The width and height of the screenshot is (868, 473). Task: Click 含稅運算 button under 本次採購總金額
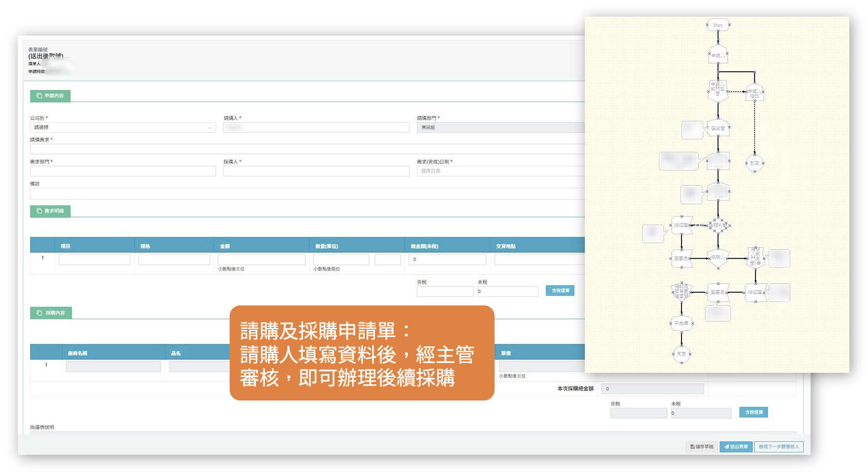754,412
